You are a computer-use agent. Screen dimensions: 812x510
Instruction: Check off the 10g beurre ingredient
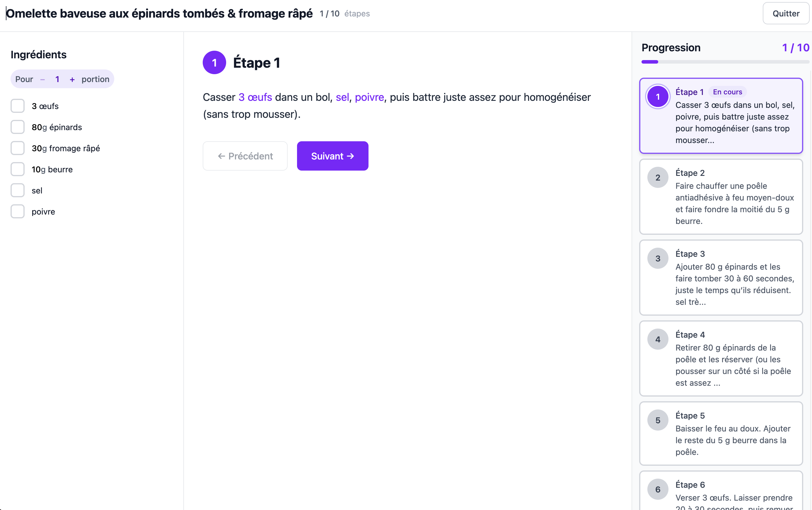pyautogui.click(x=18, y=169)
